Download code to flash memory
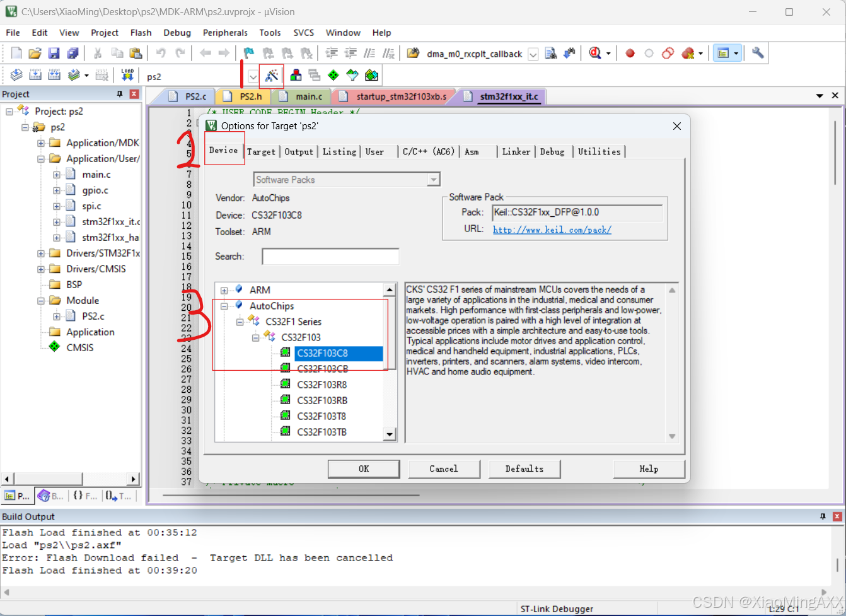Viewport: 846px width, 616px height. pos(127,74)
